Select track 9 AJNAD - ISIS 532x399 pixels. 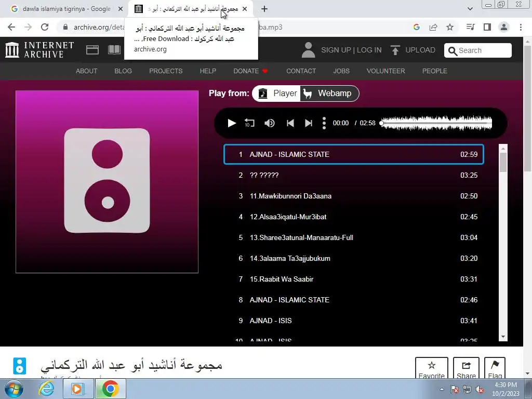(353, 321)
